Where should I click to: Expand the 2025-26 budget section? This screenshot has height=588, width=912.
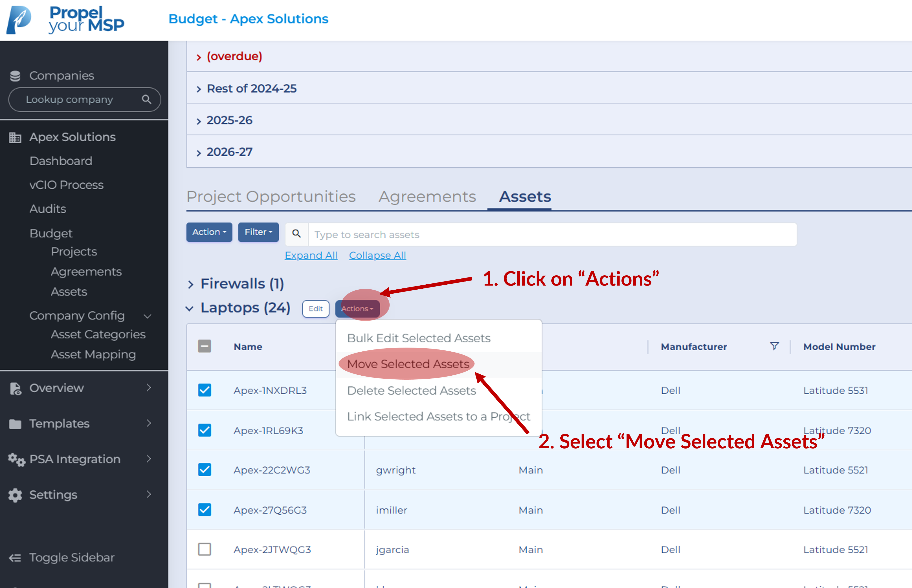(199, 121)
